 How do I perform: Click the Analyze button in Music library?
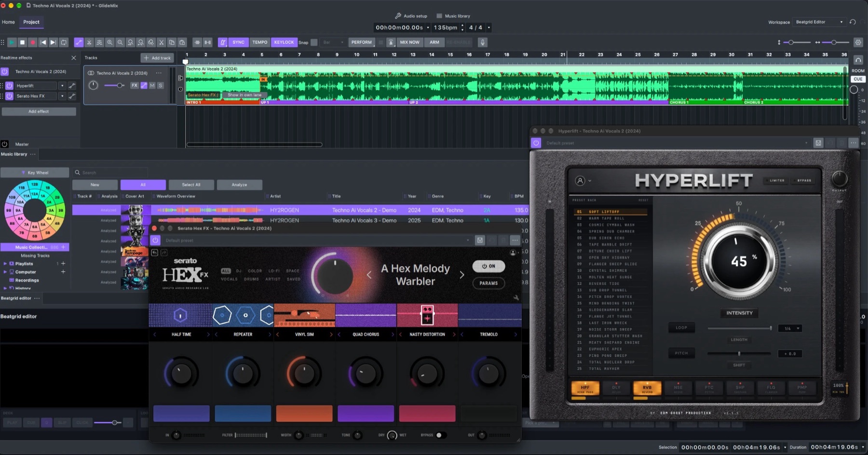coord(239,185)
